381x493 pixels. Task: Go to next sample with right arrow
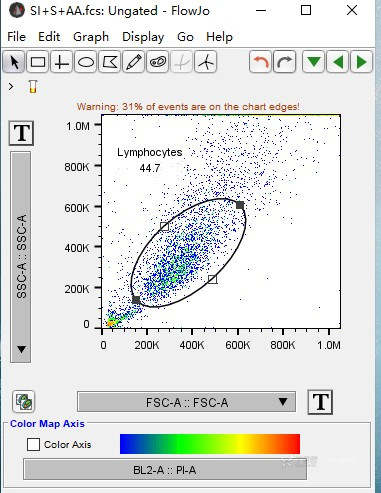coord(361,62)
